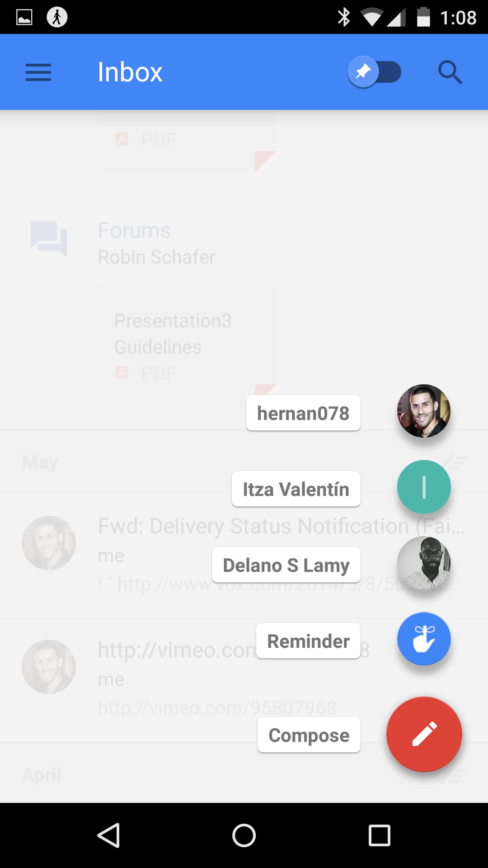The height and width of the screenshot is (868, 488).
Task: Tap the blue Reminder finger icon
Action: click(x=424, y=639)
